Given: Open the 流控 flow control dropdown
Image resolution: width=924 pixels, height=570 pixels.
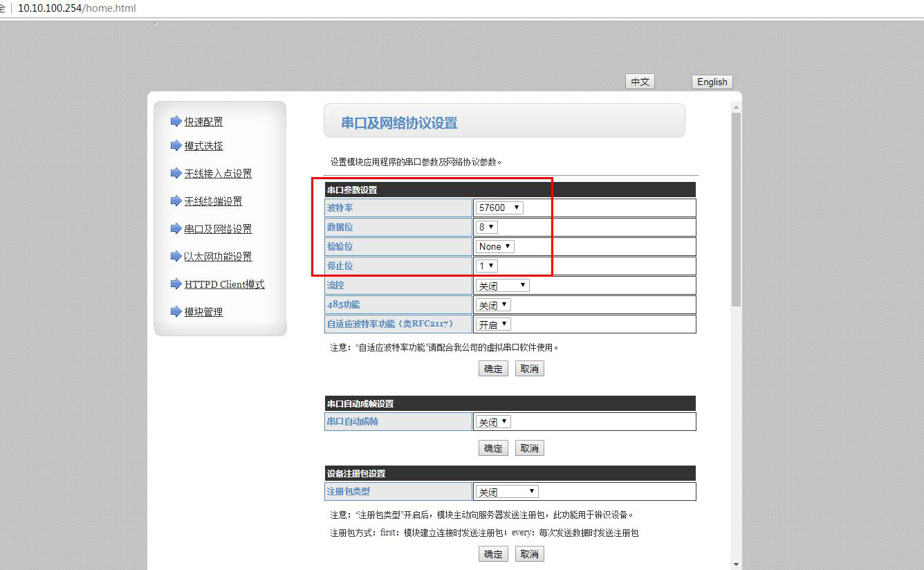Looking at the screenshot, I should 502,285.
